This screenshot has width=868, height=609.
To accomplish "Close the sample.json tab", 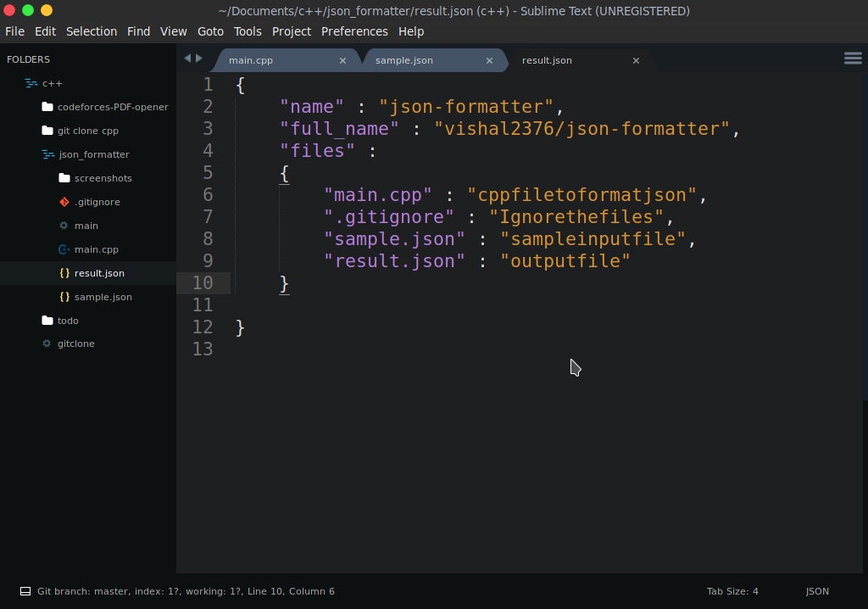I will (489, 60).
